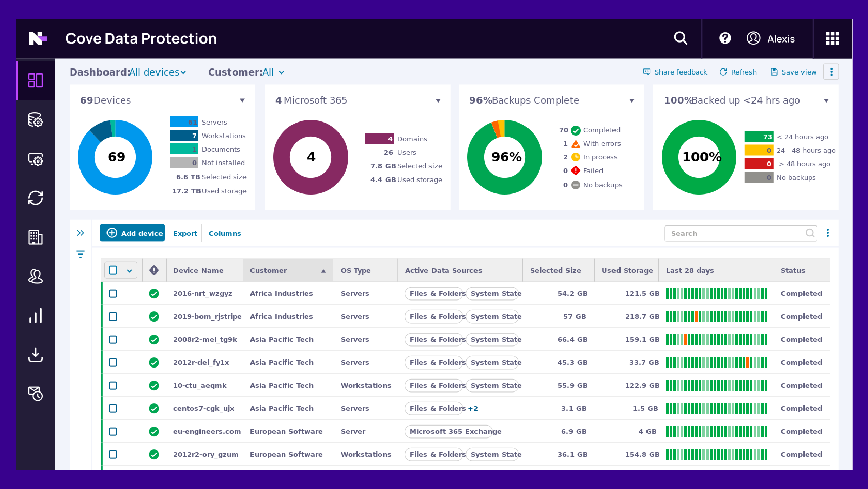Image resolution: width=868 pixels, height=489 pixels.
Task: Select the checkbox for centos7-cgk_ujx
Action: pyautogui.click(x=113, y=408)
